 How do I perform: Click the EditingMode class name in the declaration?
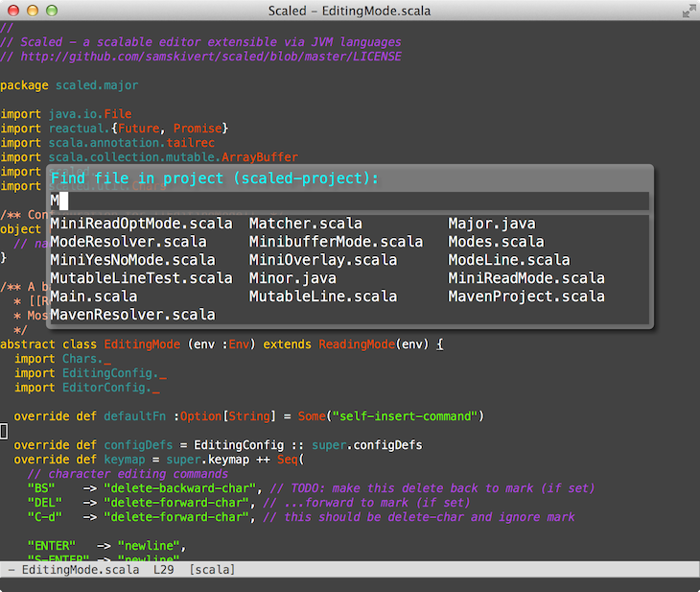[142, 344]
